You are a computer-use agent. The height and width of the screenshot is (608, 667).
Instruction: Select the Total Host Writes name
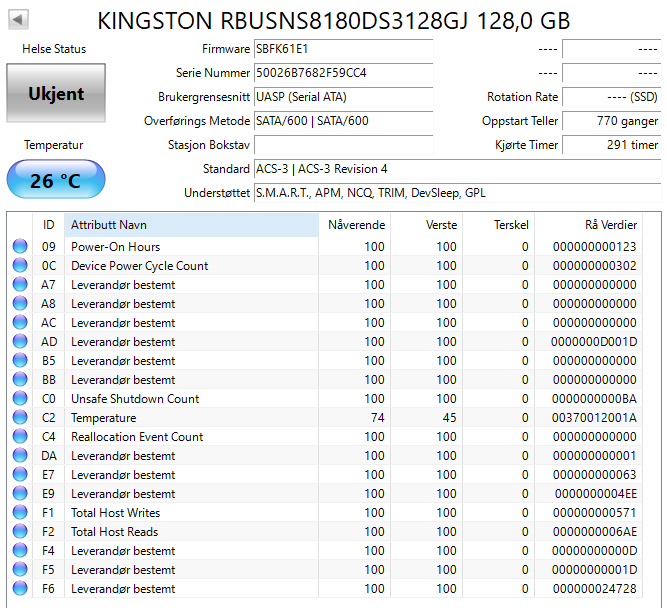pos(115,513)
